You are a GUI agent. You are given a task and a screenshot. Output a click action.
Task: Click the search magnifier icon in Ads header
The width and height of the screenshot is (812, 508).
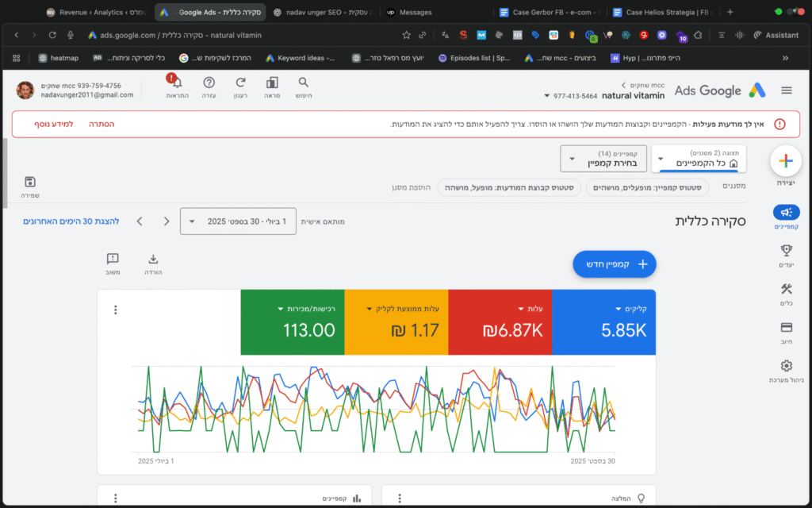click(x=304, y=83)
